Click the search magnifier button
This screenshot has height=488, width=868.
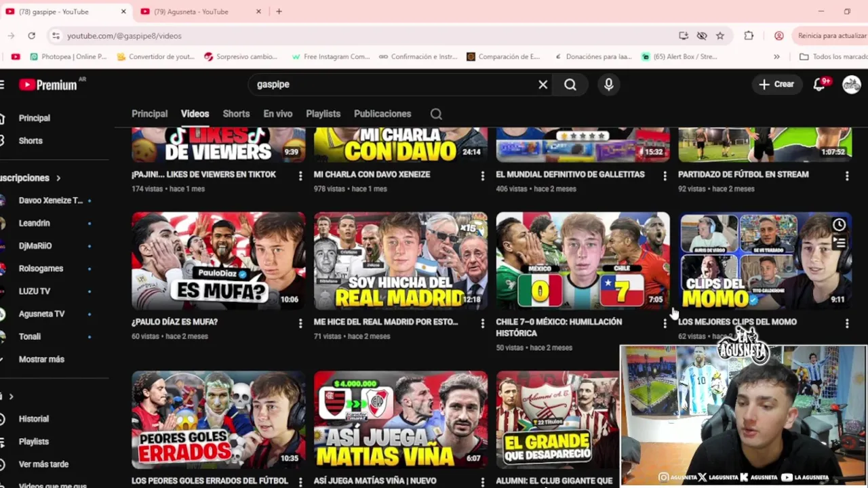570,85
